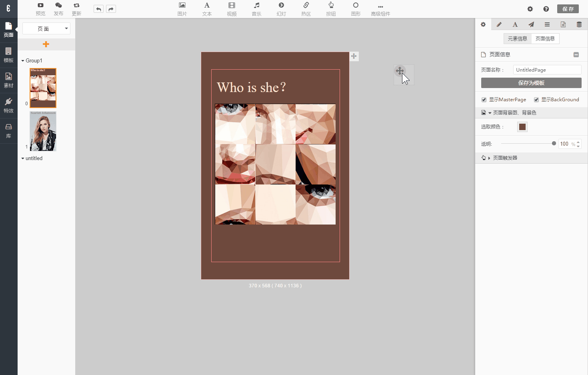Image resolution: width=588 pixels, height=375 pixels.
Task: Collapse the 页面信息 panel minus button
Action: 576,54
